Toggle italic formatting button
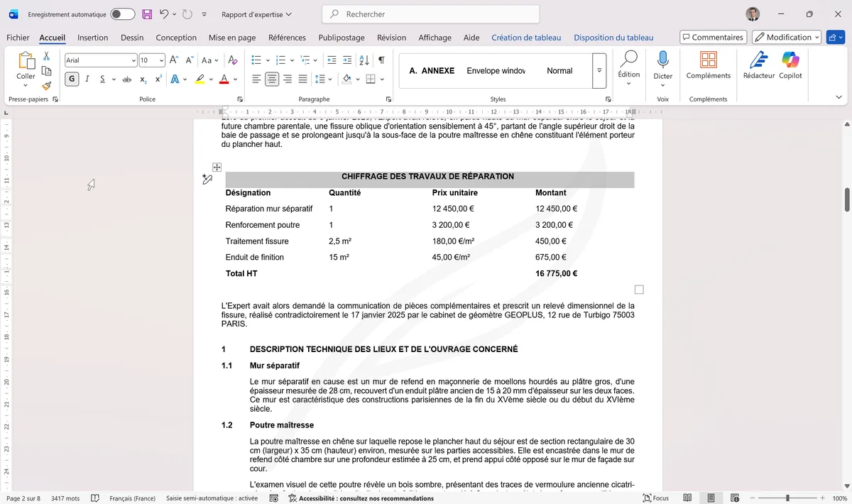This screenshot has height=504, width=852. (87, 80)
